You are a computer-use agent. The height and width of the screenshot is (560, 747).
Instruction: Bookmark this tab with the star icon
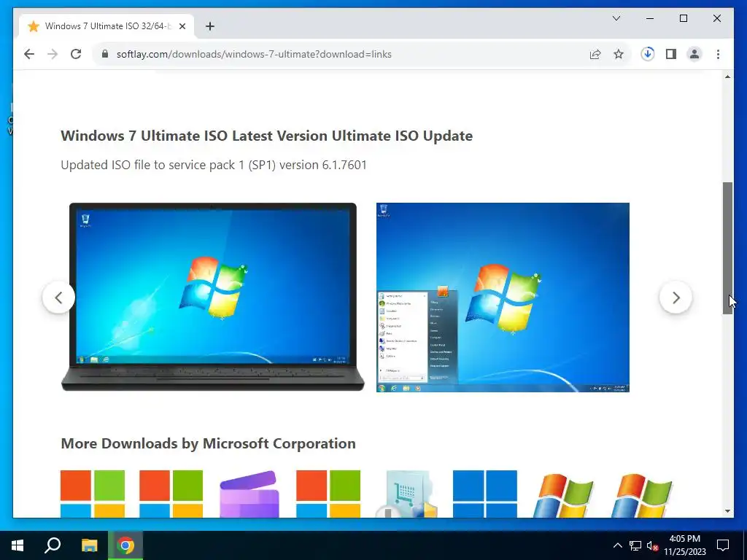619,54
